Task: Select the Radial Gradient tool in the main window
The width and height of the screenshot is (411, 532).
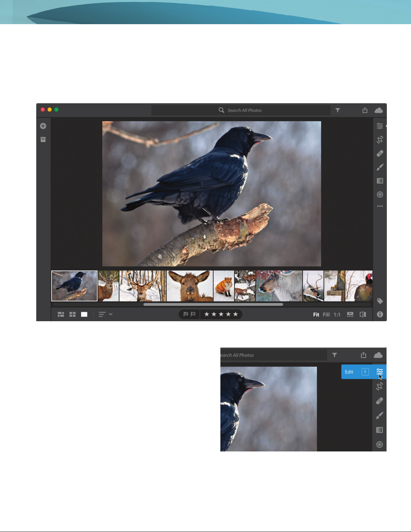Action: pyautogui.click(x=380, y=195)
